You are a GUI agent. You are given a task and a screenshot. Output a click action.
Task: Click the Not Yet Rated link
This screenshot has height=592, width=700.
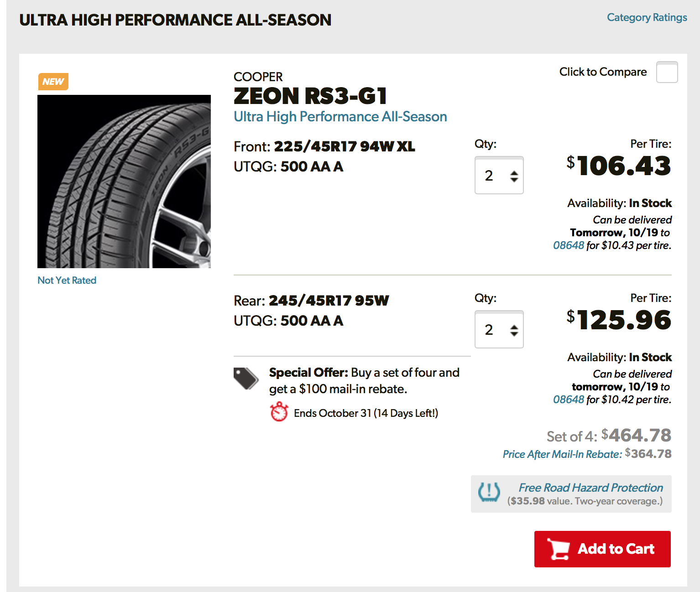[67, 280]
